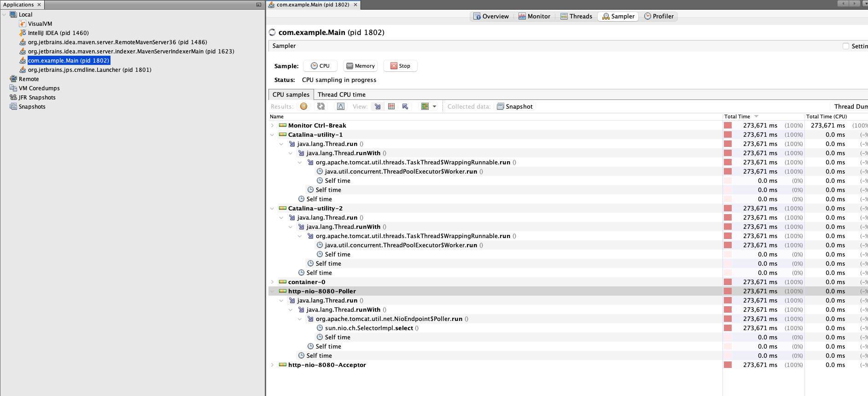Switch to Thread CPU time tab
This screenshot has width=868, height=396.
click(x=341, y=94)
